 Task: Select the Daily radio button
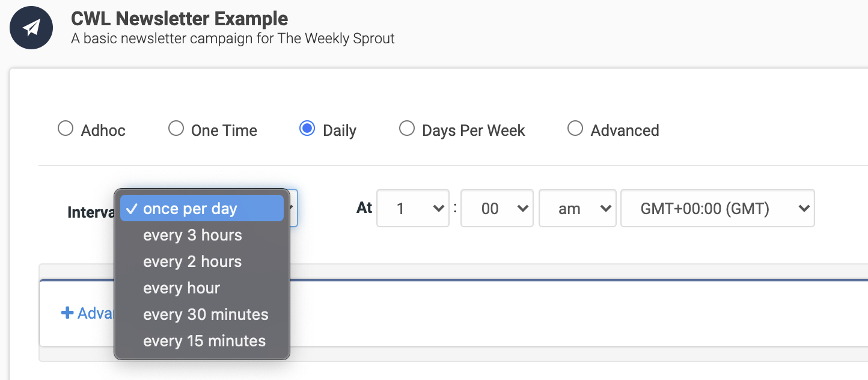[x=307, y=129]
